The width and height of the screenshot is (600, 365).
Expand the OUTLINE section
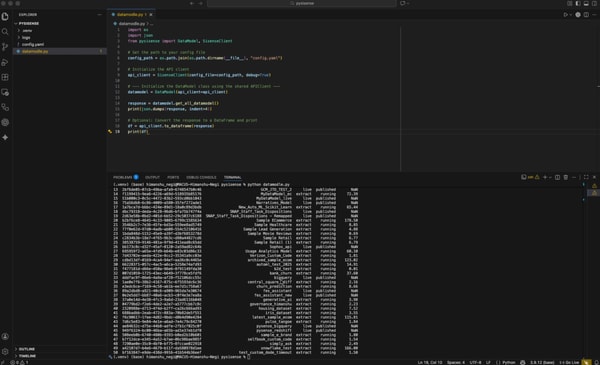click(27, 349)
